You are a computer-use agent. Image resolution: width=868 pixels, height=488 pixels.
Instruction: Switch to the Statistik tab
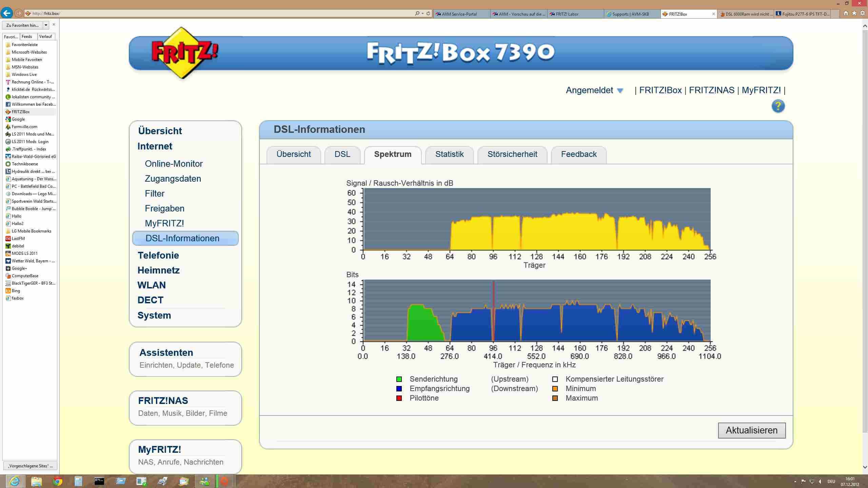449,154
